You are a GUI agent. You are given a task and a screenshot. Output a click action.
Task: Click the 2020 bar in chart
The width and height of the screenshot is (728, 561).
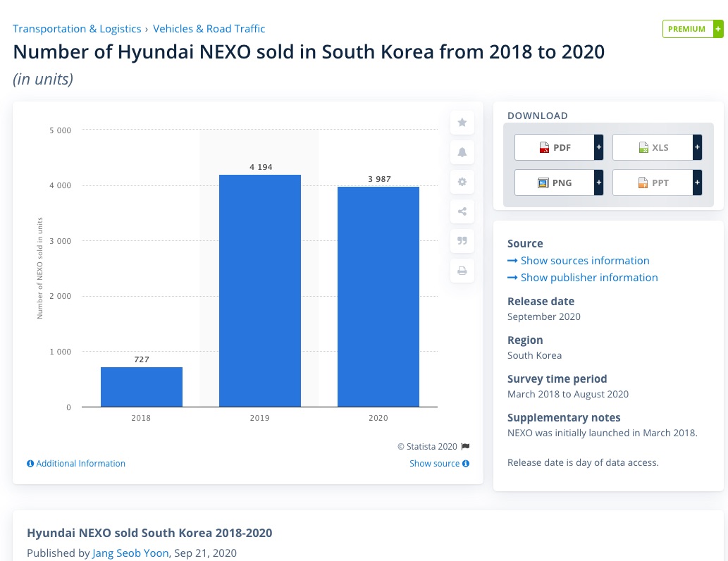[378, 297]
